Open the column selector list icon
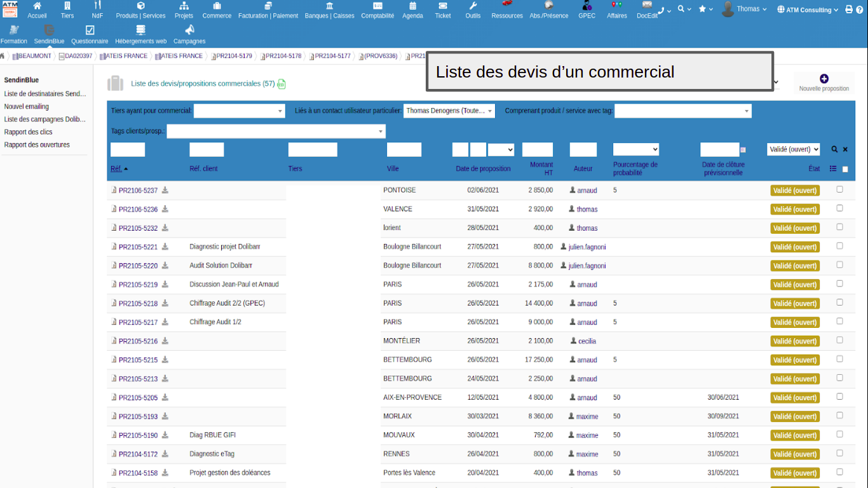Viewport: 868px width, 488px height. 833,169
